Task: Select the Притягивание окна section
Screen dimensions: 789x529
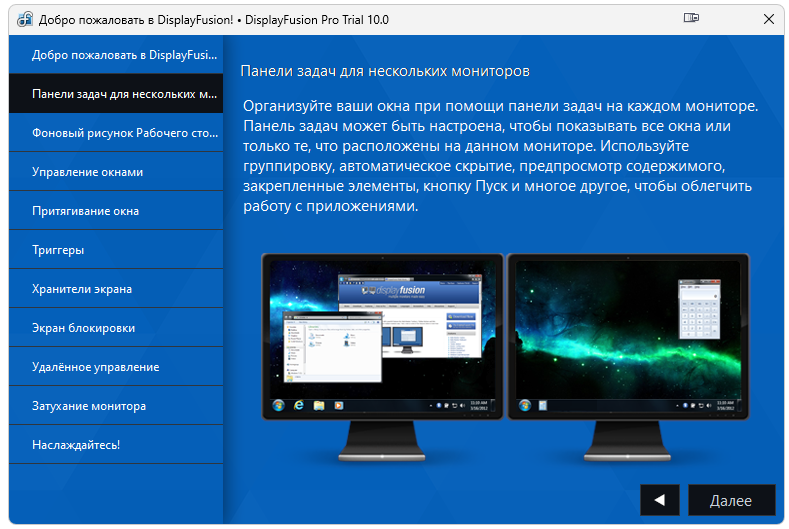Action: [x=116, y=210]
